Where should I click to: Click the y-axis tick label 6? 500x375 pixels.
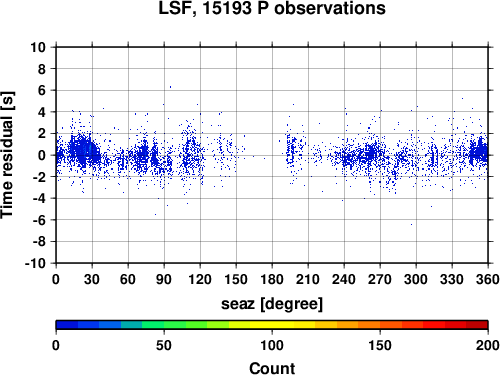(41, 90)
